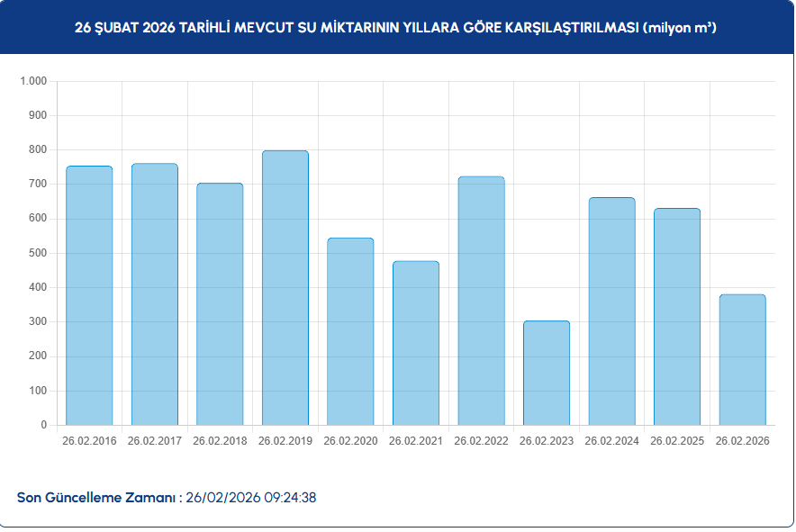Screen dimensions: 796x532
Task: Click the 26.02.2022 bar
Action: click(x=481, y=301)
